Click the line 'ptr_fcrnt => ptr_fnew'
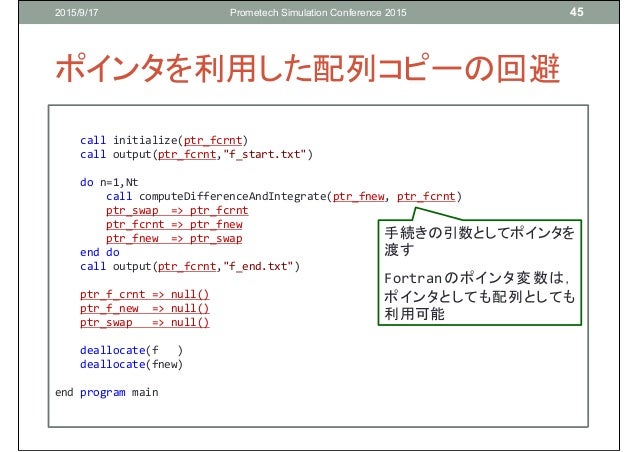638x452 pixels. click(x=174, y=225)
